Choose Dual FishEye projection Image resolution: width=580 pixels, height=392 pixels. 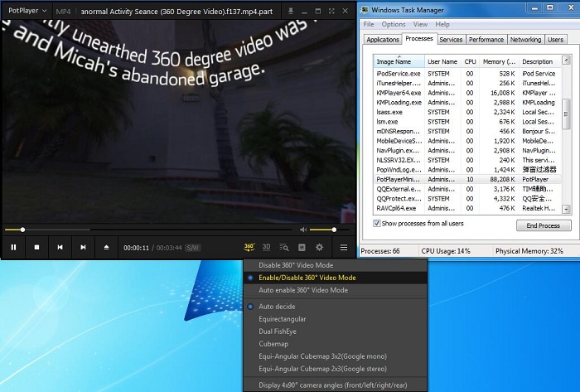pos(335,332)
